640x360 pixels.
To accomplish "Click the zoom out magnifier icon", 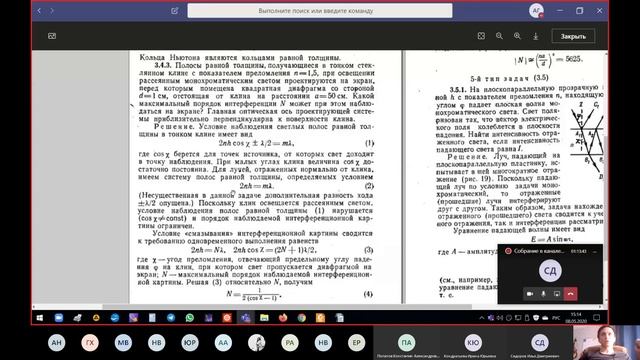I will pos(499,36).
